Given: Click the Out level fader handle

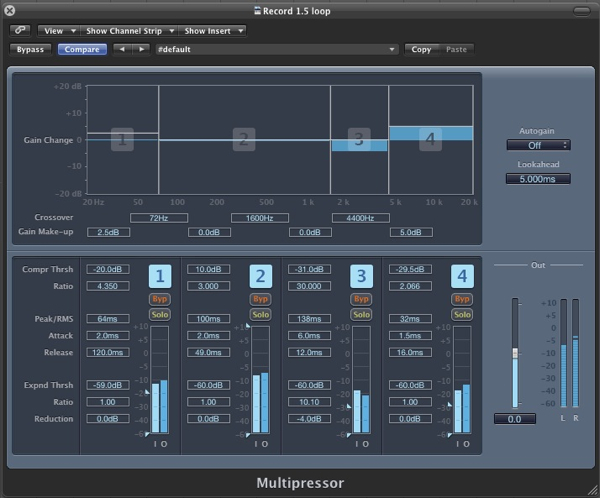Looking at the screenshot, I should tap(515, 353).
